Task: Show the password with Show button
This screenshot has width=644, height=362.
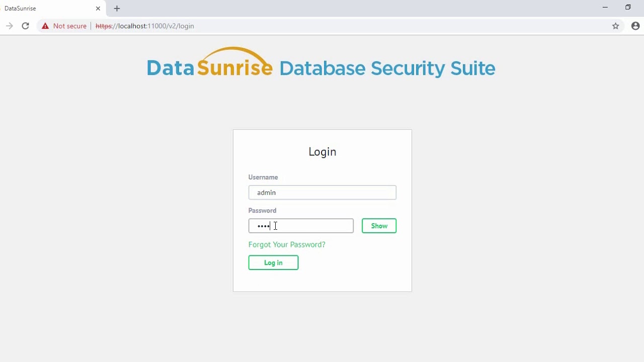Action: tap(379, 226)
